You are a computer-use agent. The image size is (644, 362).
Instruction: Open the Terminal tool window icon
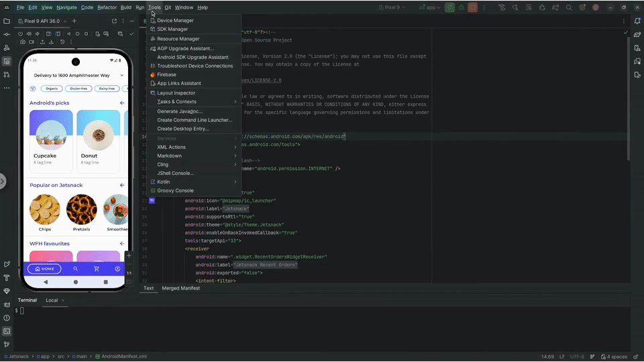(x=7, y=330)
